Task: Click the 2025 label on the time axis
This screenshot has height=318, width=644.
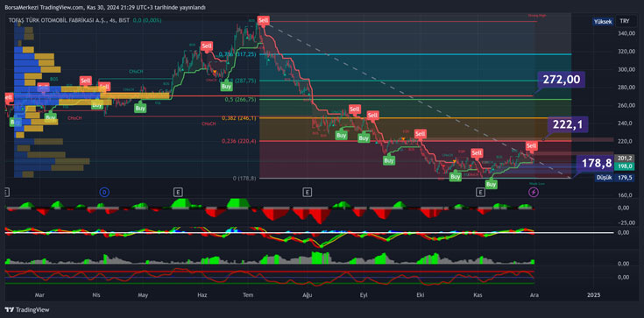Action: pos(593,295)
